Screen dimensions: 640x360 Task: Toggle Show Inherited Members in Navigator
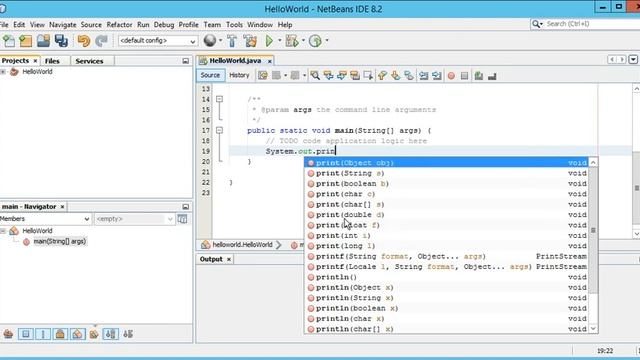click(8, 334)
